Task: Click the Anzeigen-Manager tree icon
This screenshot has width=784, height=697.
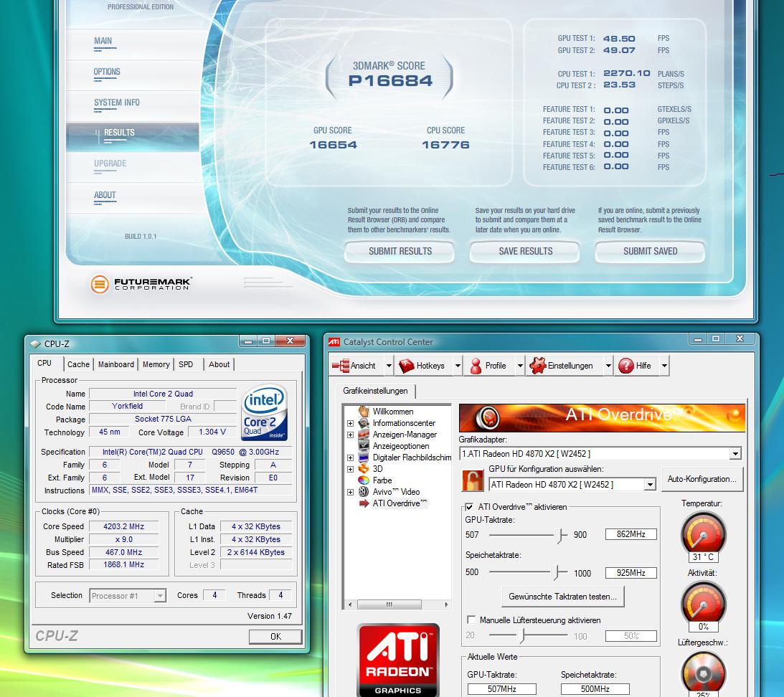Action: [x=364, y=435]
